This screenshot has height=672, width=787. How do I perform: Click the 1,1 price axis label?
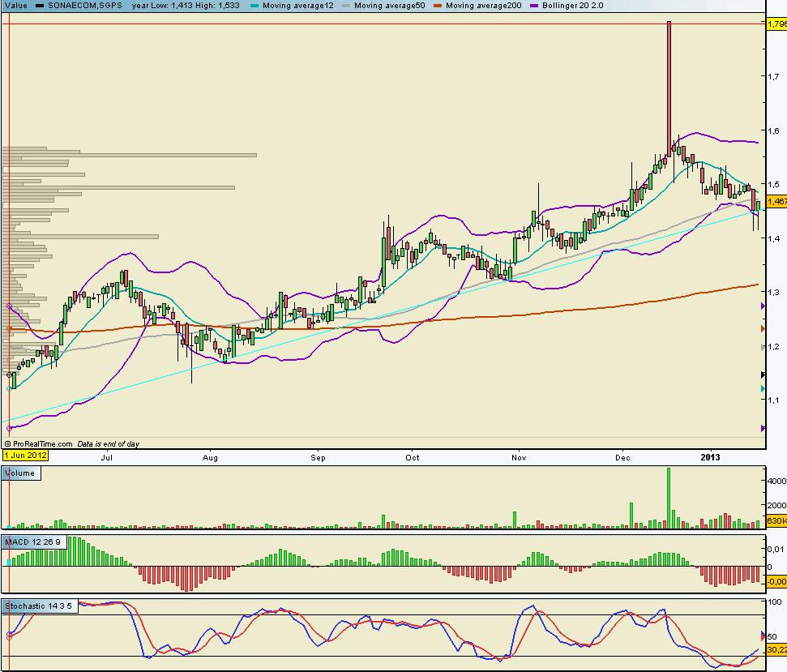tap(773, 400)
